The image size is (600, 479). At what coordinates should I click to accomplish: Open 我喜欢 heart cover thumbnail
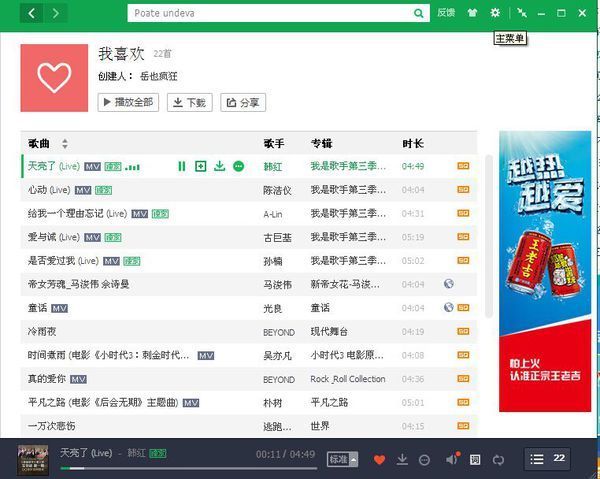(x=54, y=78)
